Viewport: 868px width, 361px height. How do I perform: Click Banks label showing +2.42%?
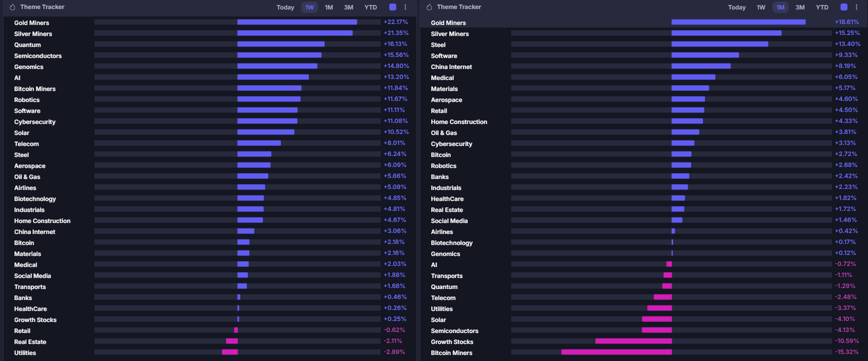[x=440, y=177]
